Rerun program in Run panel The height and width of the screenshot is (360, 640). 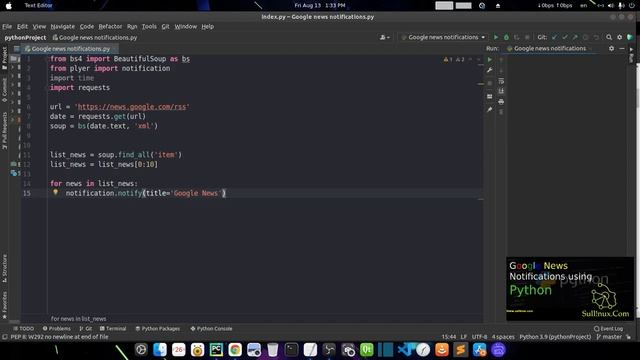tap(490, 60)
